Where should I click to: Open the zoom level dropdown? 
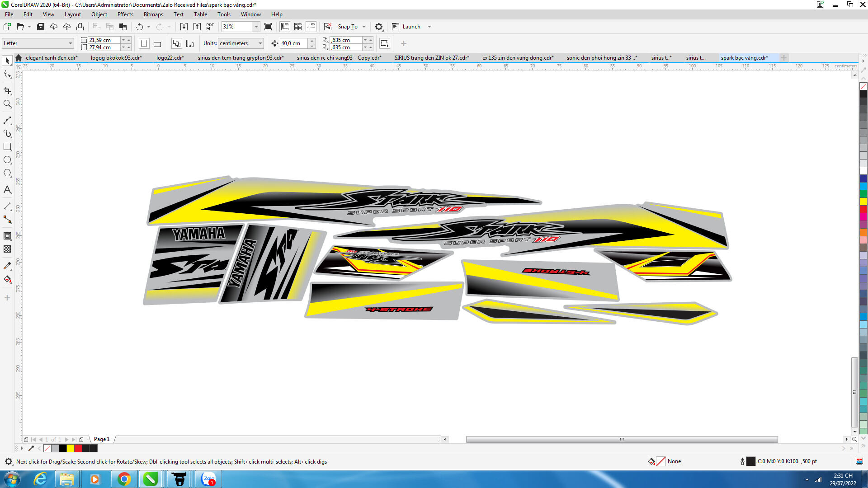coord(256,27)
